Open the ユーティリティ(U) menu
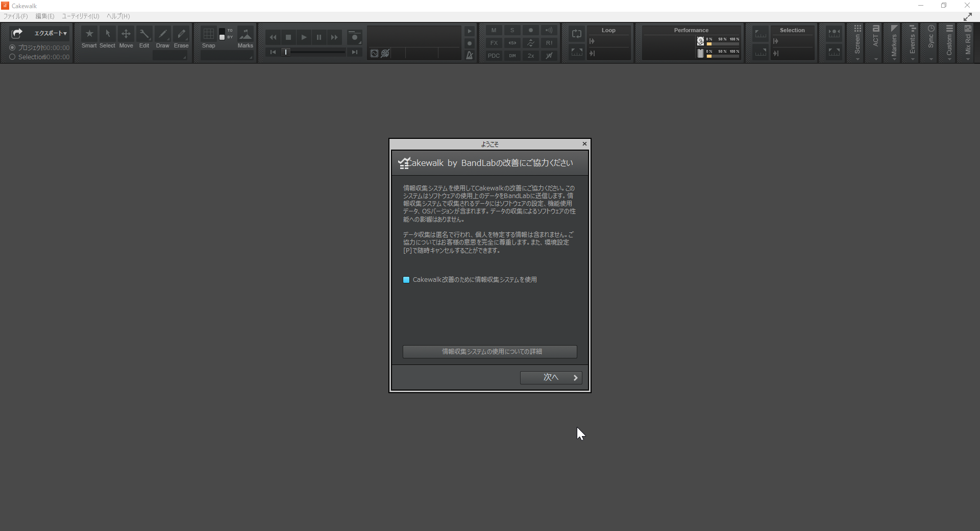Viewport: 980px width, 531px height. point(81,16)
